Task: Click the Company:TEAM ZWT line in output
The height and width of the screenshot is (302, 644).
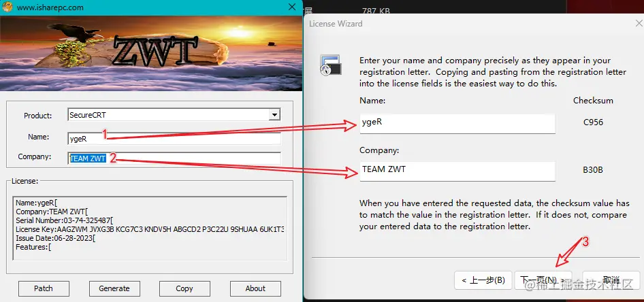Action: click(52, 212)
